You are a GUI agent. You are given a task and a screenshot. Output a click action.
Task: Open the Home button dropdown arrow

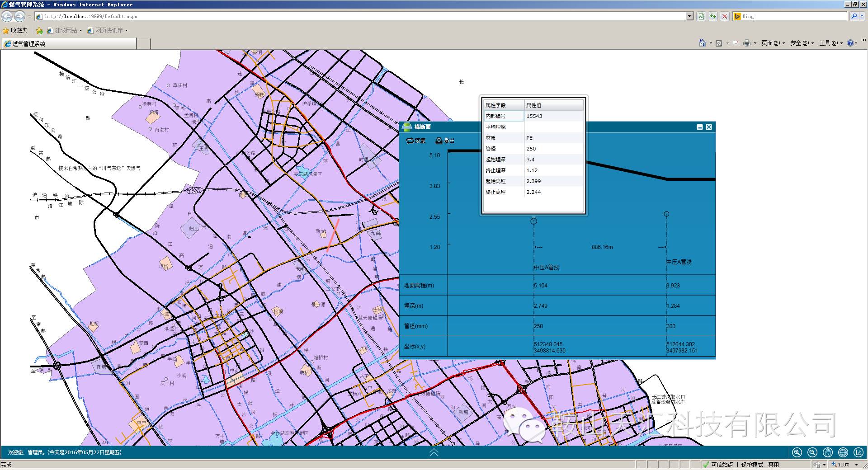(711, 43)
